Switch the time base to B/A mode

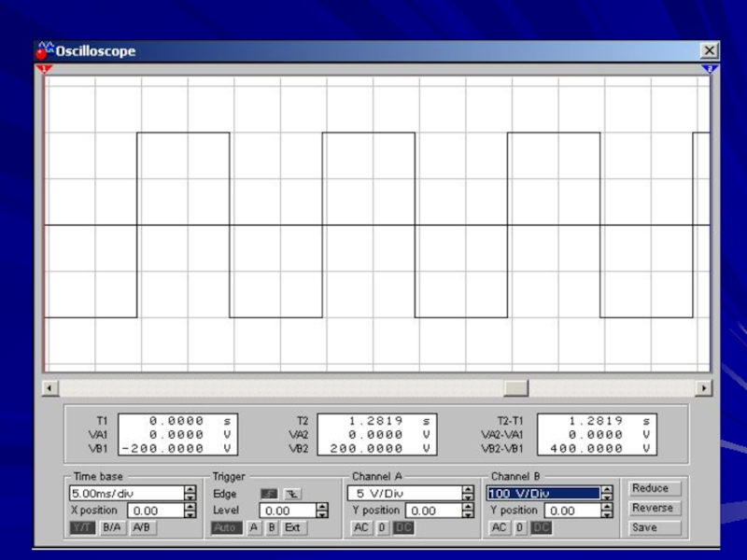(112, 527)
